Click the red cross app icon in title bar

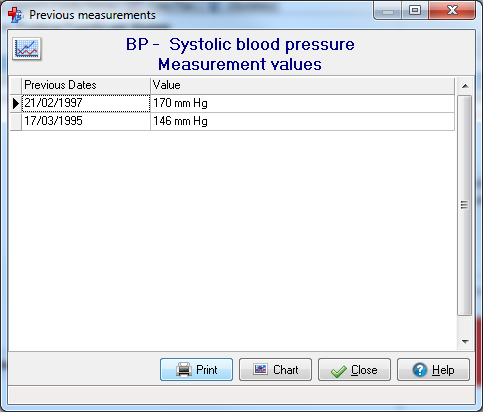pyautogui.click(x=15, y=15)
